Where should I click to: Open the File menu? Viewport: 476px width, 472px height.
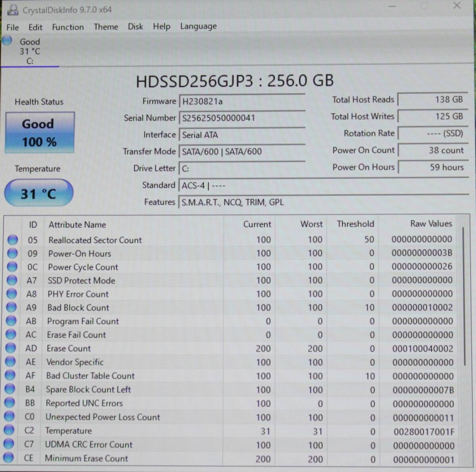coord(13,27)
